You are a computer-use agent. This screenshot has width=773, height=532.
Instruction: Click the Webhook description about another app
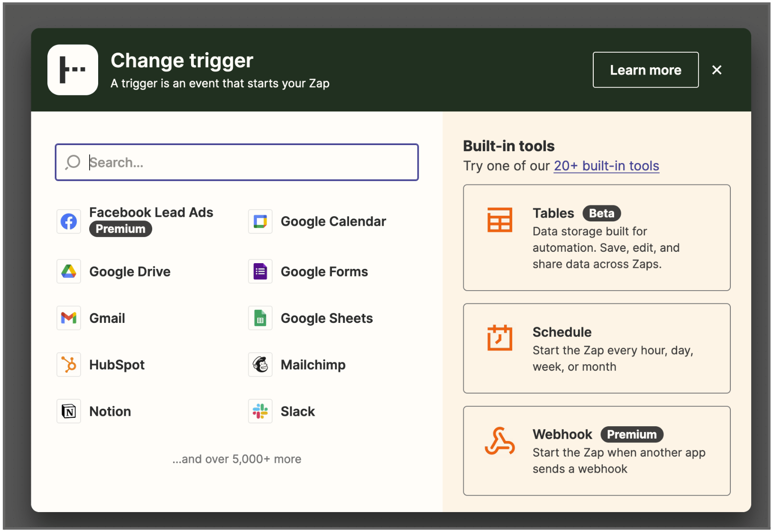(x=619, y=461)
